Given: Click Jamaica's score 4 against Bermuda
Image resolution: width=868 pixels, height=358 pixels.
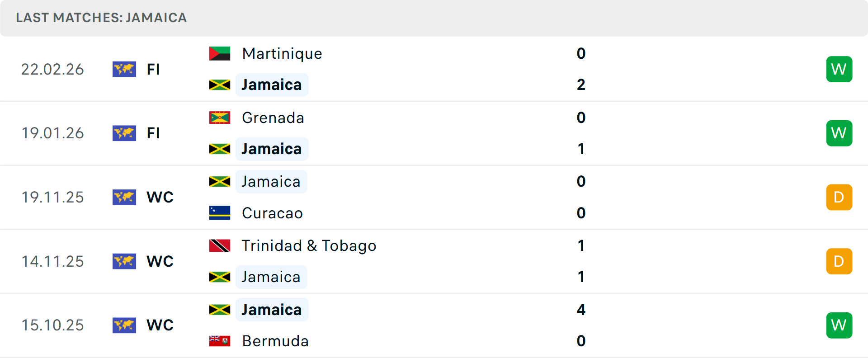Looking at the screenshot, I should click(x=581, y=310).
